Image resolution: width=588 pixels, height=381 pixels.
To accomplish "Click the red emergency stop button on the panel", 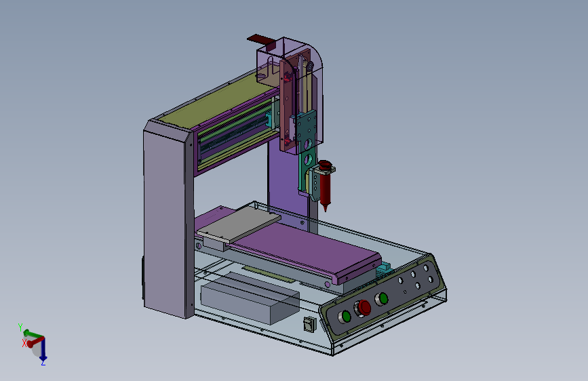I will click(364, 308).
